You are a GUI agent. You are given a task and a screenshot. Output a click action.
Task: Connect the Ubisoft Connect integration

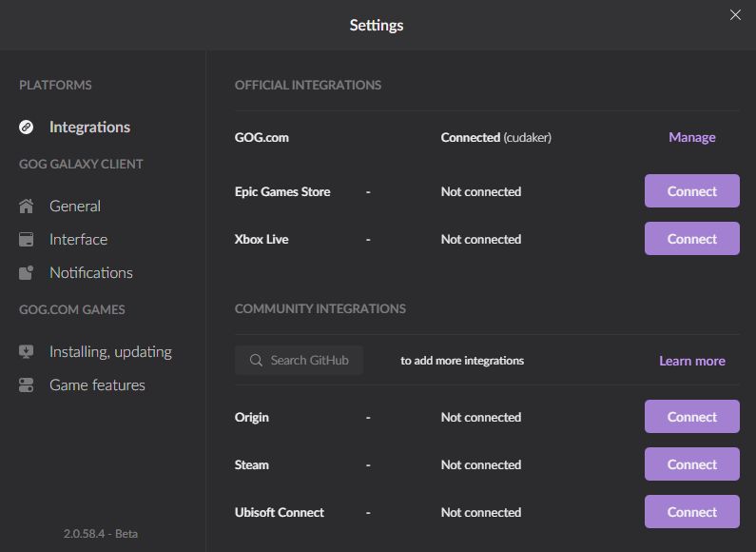[692, 511]
